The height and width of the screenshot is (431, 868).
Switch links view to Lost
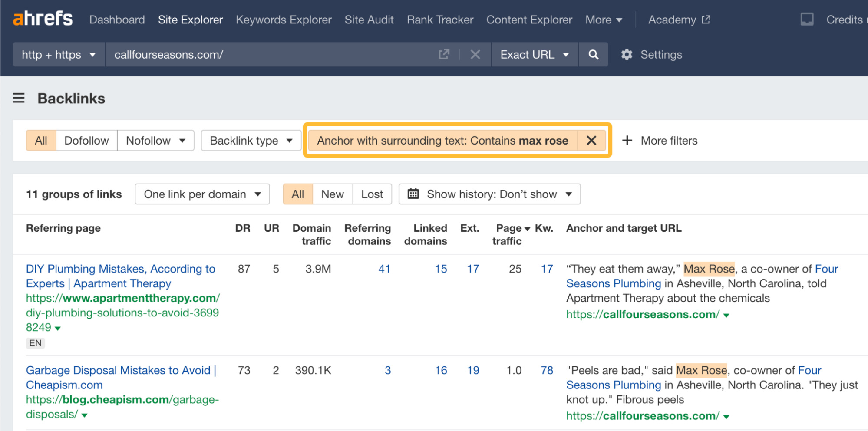click(x=372, y=194)
